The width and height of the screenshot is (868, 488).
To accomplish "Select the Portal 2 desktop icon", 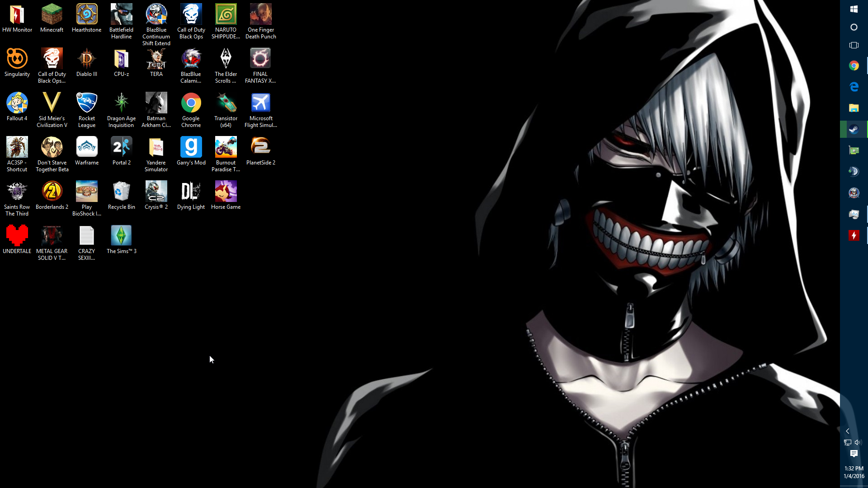I will pyautogui.click(x=121, y=148).
